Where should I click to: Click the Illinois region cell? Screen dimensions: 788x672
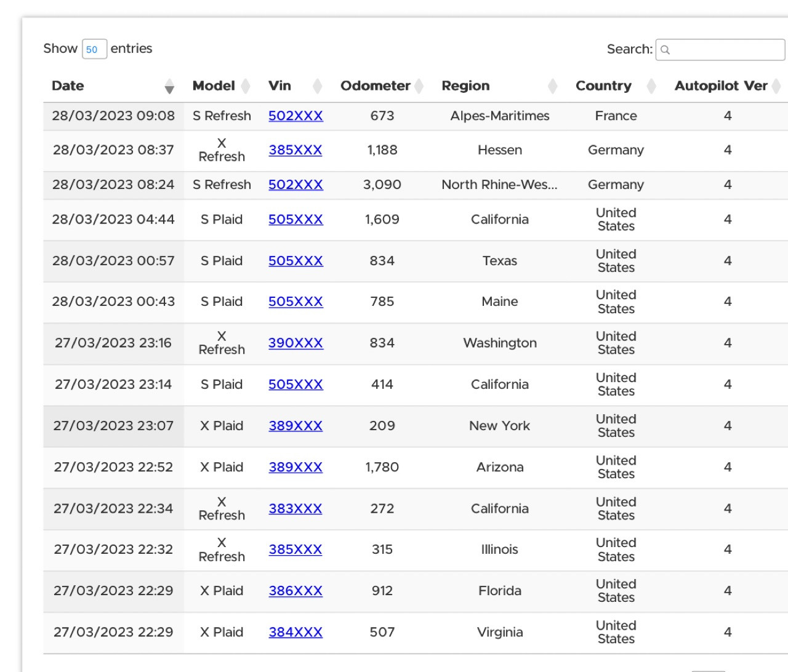pos(500,550)
